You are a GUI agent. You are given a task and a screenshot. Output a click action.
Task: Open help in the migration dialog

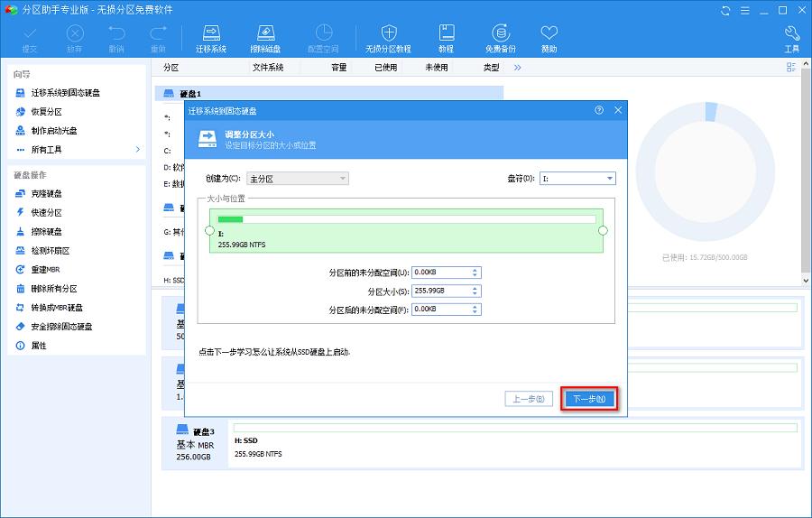599,110
